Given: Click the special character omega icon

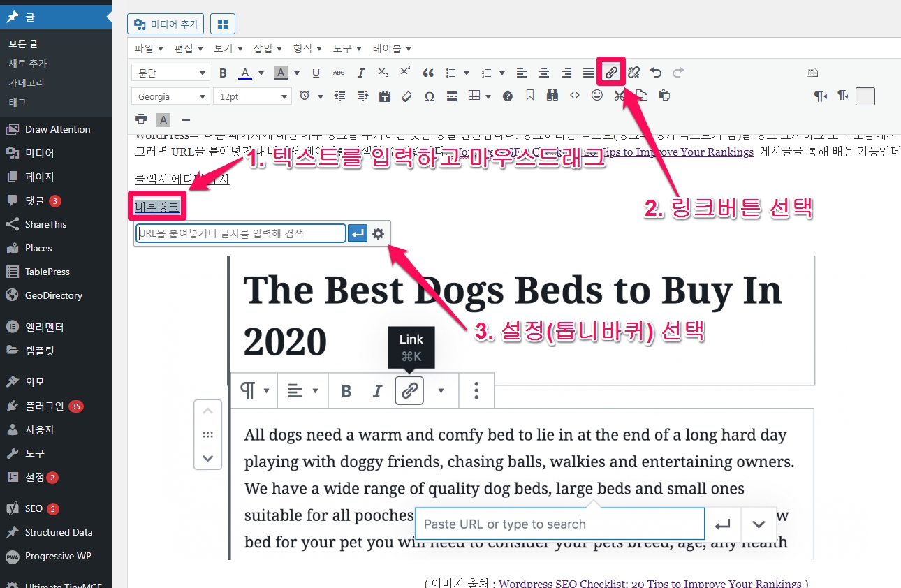Looking at the screenshot, I should tap(429, 96).
